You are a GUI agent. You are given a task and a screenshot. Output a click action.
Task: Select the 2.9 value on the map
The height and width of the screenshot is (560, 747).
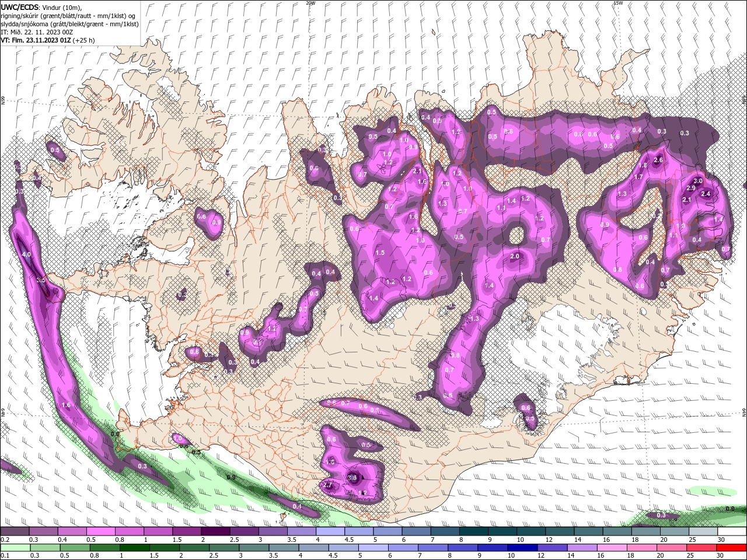point(690,188)
